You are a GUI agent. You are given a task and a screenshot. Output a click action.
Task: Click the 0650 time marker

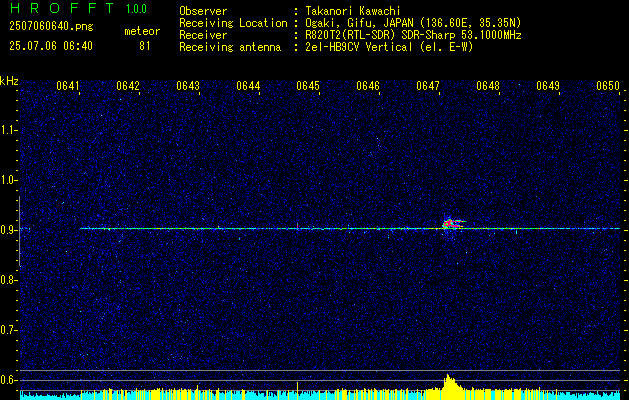tap(608, 86)
